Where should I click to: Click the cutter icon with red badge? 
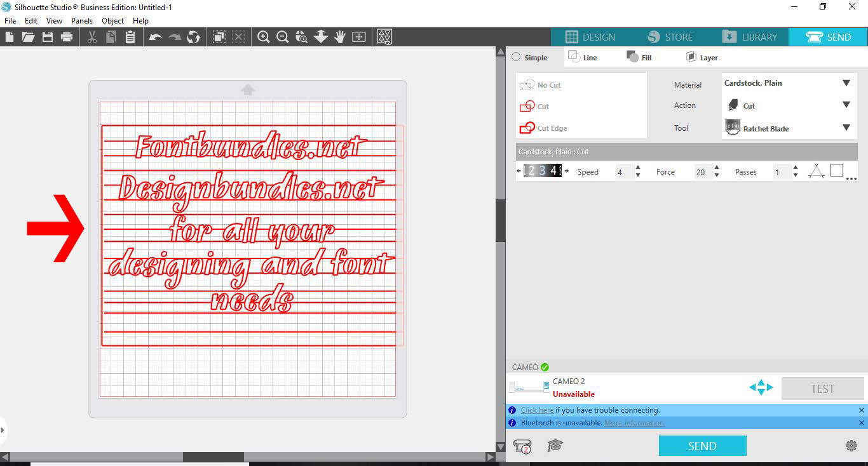[523, 446]
